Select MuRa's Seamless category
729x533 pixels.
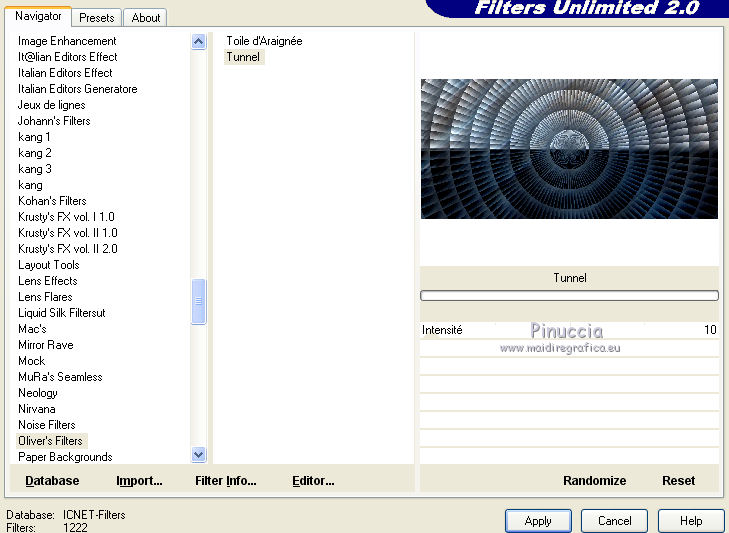(60, 377)
